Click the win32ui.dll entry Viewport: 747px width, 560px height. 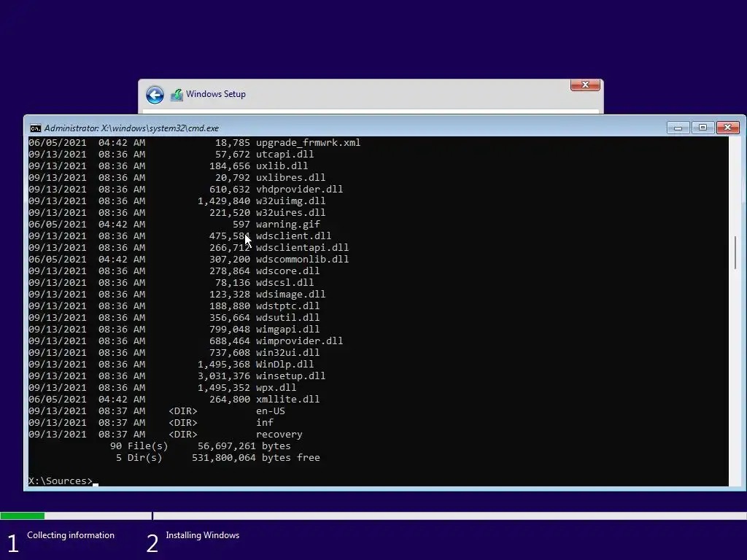[x=287, y=353]
